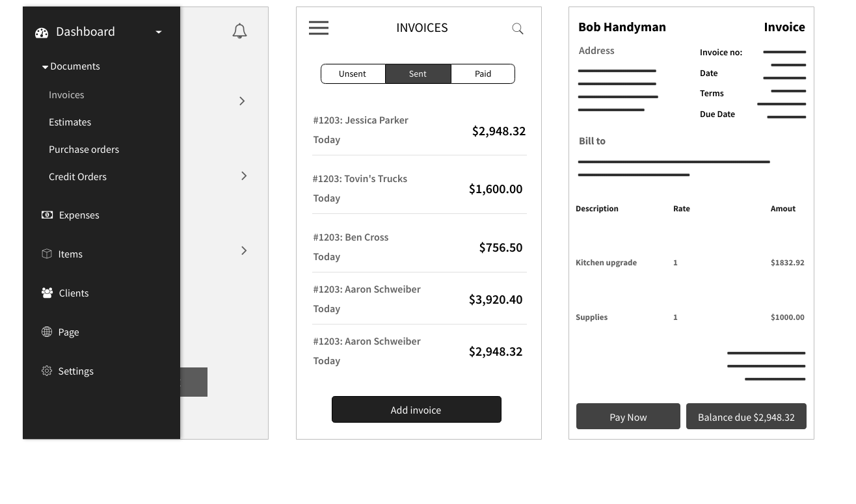856x504 pixels.
Task: Open the Clients people icon
Action: [47, 293]
